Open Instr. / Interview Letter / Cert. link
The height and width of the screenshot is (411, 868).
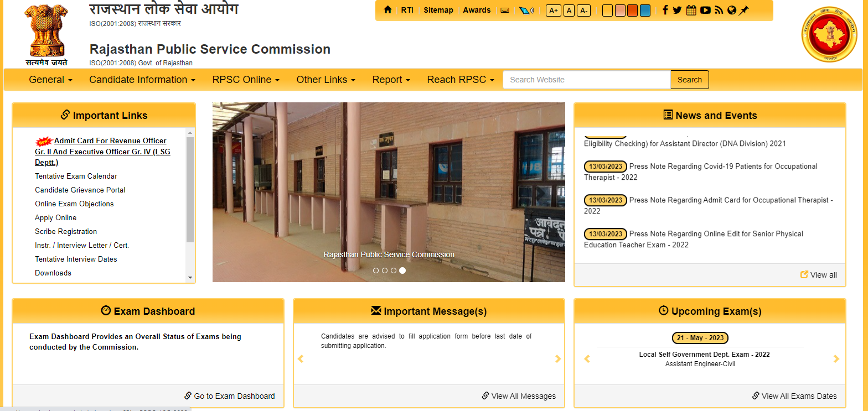pos(82,245)
